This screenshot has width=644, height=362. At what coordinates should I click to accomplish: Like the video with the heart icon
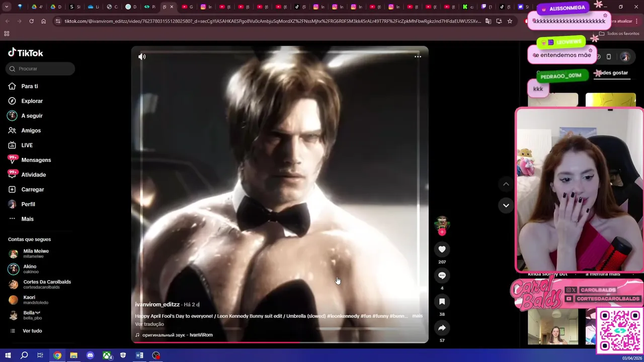442,249
